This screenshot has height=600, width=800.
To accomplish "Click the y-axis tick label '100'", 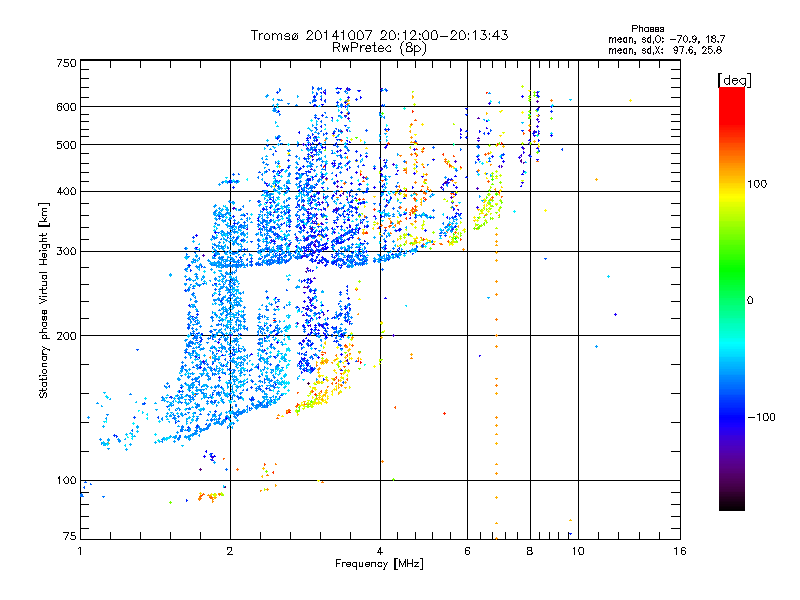I will click(67, 481).
